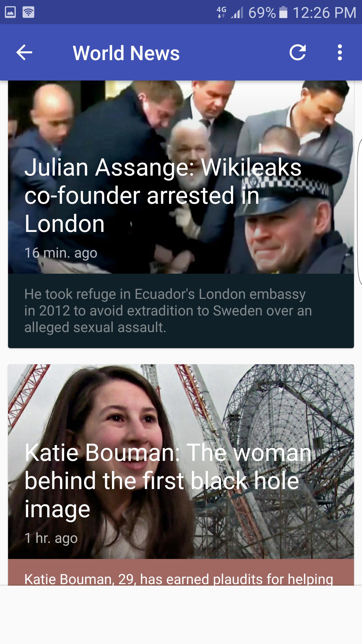Tap the image notification icon in status bar
This screenshot has width=362, height=644.
point(10,12)
